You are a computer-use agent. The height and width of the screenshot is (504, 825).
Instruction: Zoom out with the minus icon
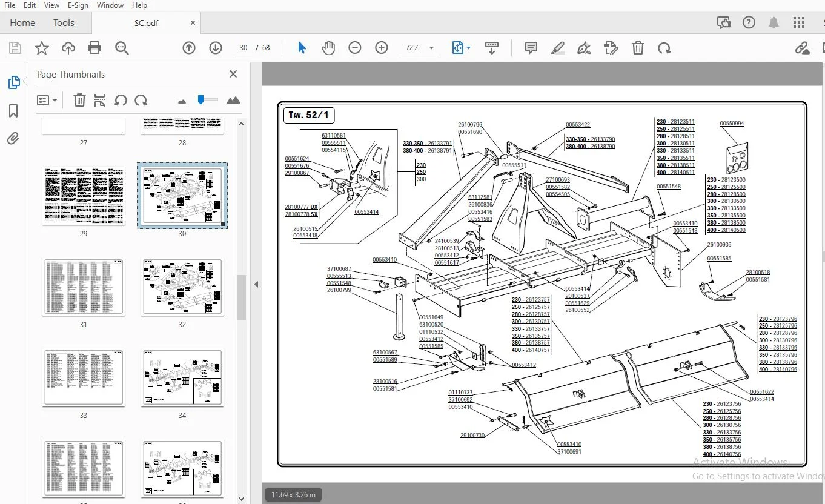(x=355, y=48)
